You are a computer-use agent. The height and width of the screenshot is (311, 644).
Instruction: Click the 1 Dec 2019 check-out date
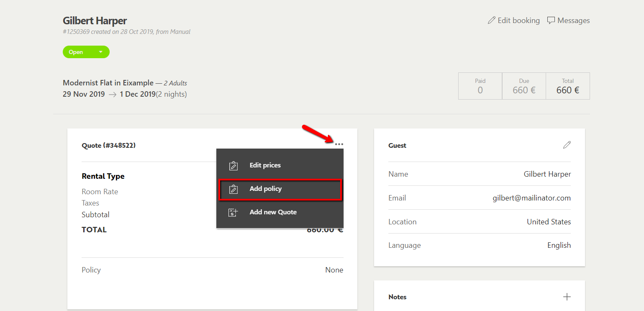click(x=138, y=94)
